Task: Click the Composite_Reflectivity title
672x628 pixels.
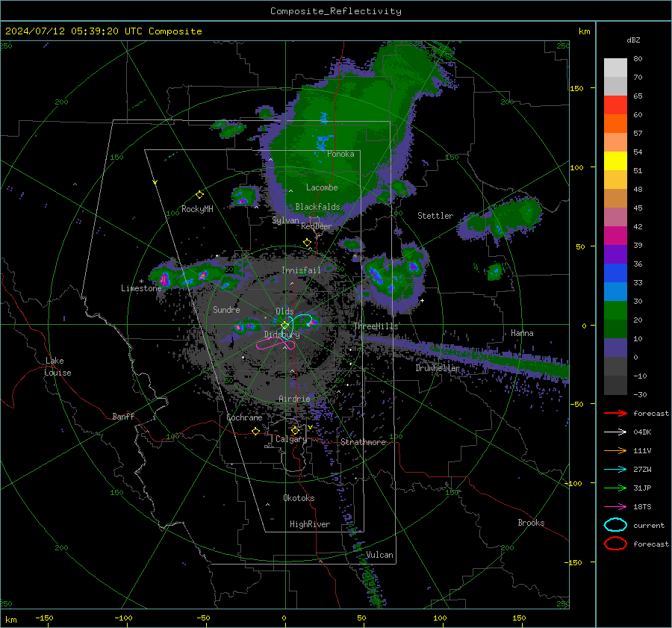Action: click(x=336, y=11)
